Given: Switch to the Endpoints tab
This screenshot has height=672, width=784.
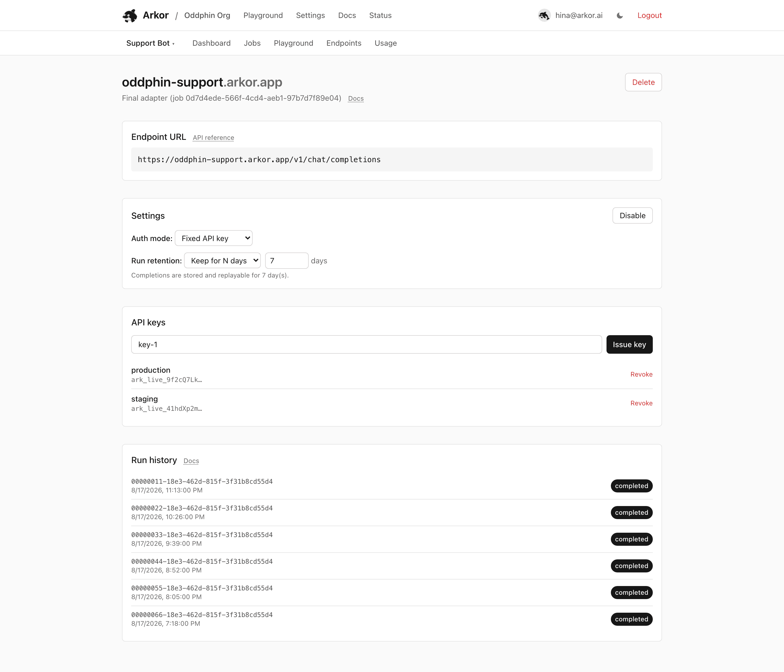Looking at the screenshot, I should click(344, 43).
